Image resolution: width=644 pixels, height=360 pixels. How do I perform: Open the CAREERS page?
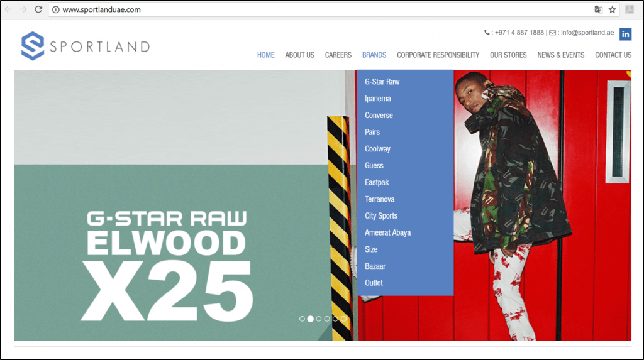click(338, 55)
